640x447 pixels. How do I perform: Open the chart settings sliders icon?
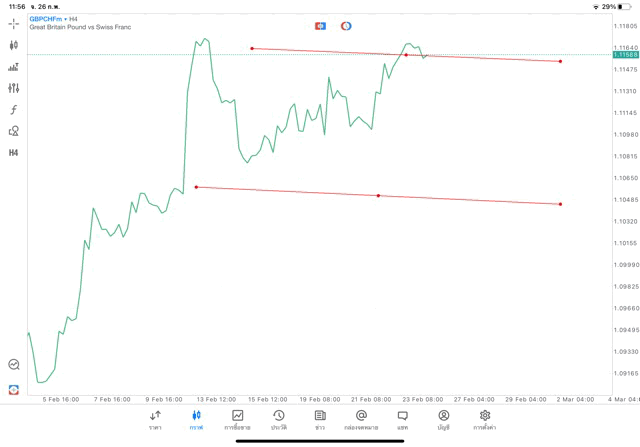14,88
